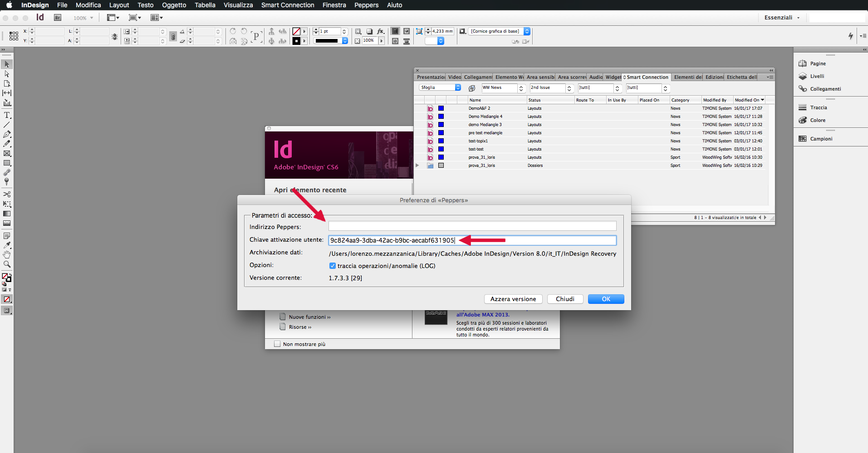This screenshot has height=453, width=868.
Task: Click the Chiudi button
Action: pos(565,299)
